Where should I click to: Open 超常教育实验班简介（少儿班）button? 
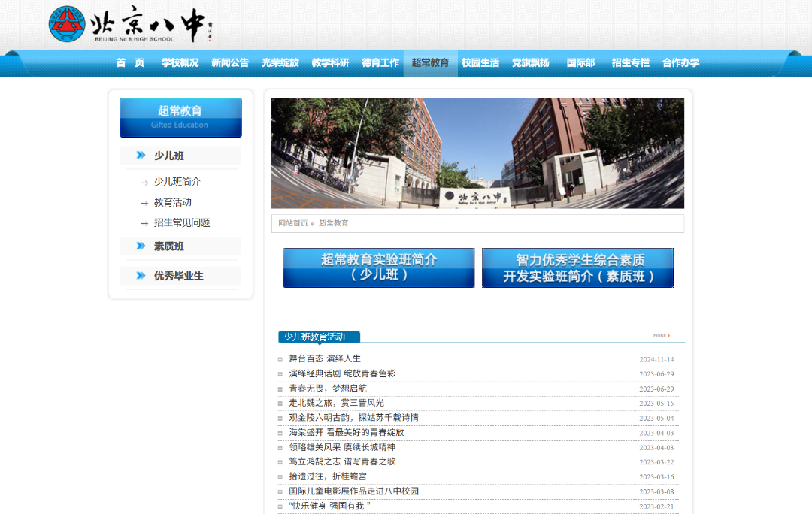(x=378, y=268)
